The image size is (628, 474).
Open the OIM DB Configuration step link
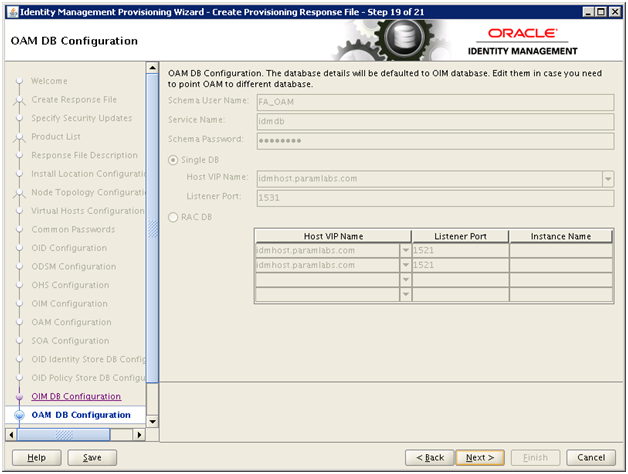(76, 396)
